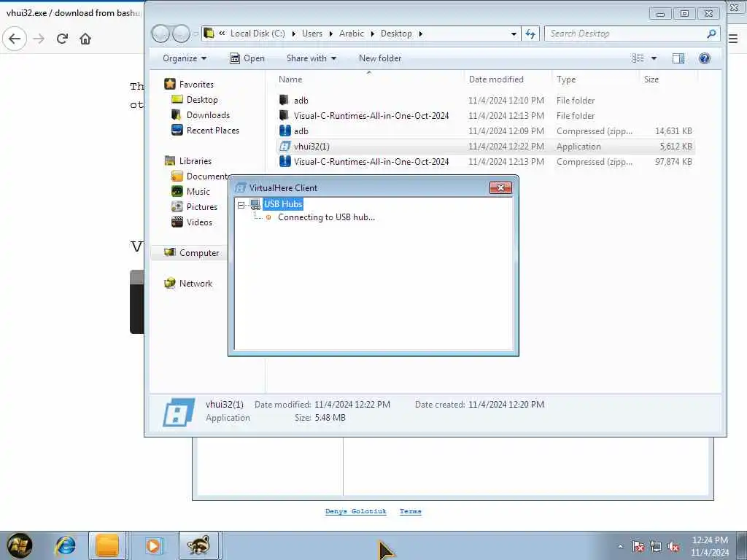The image size is (747, 560).
Task: Click the browser back arrow
Action: [15, 39]
